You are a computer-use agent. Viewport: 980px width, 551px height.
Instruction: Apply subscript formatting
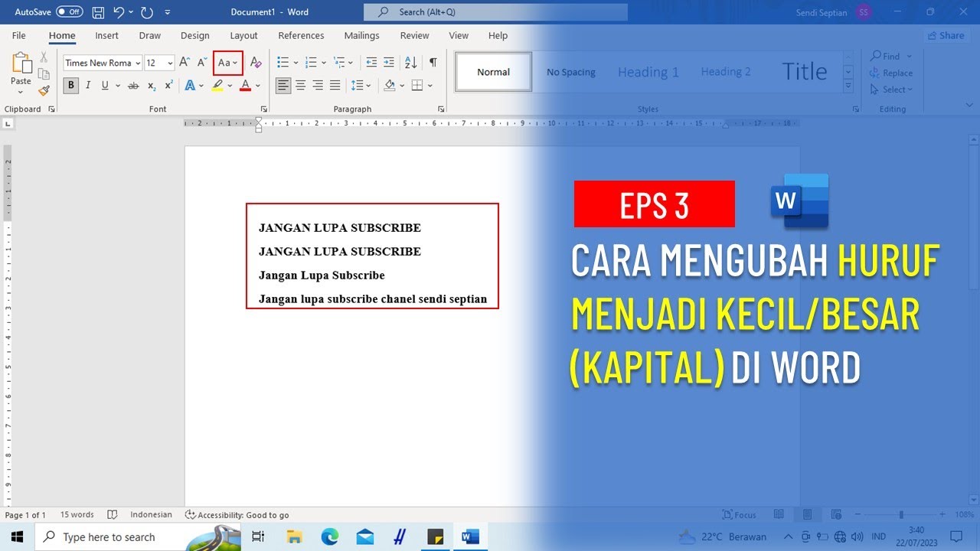tap(152, 86)
